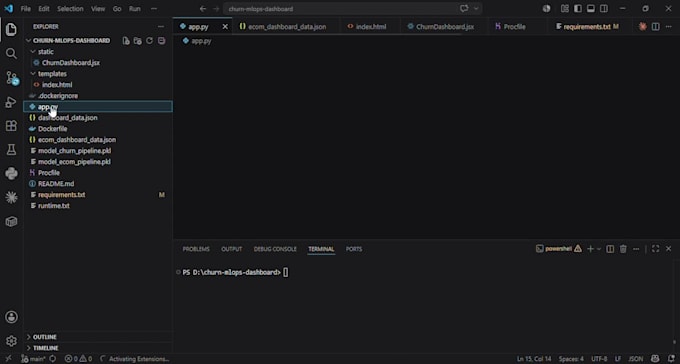Collapse all folders in explorer
Image resolution: width=680 pixels, height=364 pixels.
pos(161,41)
